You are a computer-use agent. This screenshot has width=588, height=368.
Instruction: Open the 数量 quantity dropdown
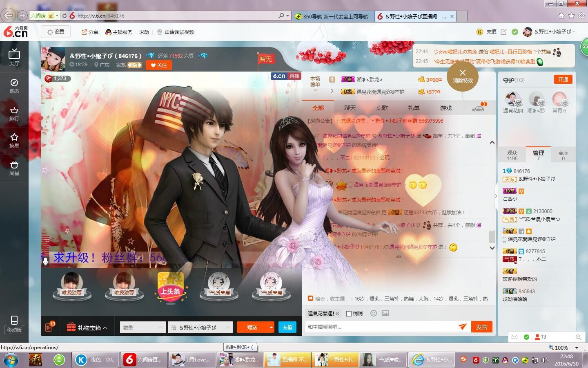143,327
